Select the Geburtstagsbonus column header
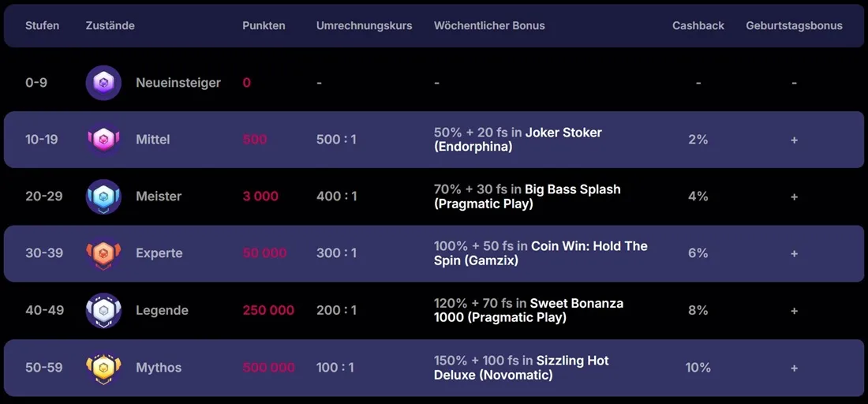Image resolution: width=868 pixels, height=404 pixels. 794,25
